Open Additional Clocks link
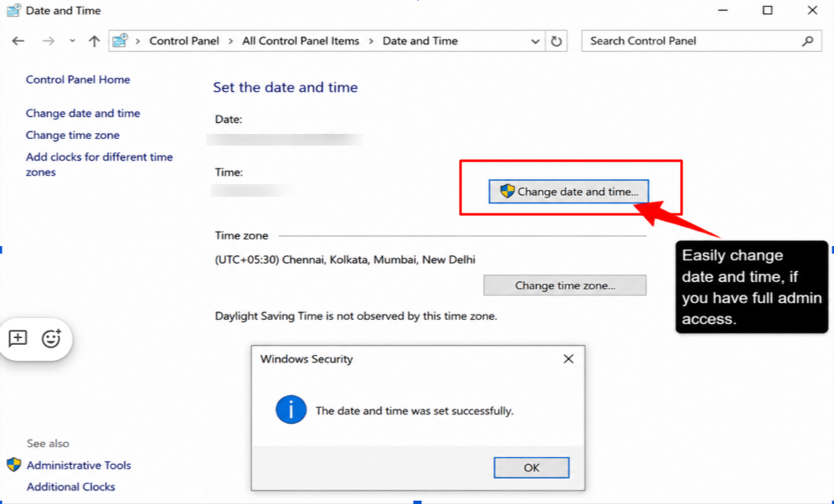 pyautogui.click(x=70, y=487)
